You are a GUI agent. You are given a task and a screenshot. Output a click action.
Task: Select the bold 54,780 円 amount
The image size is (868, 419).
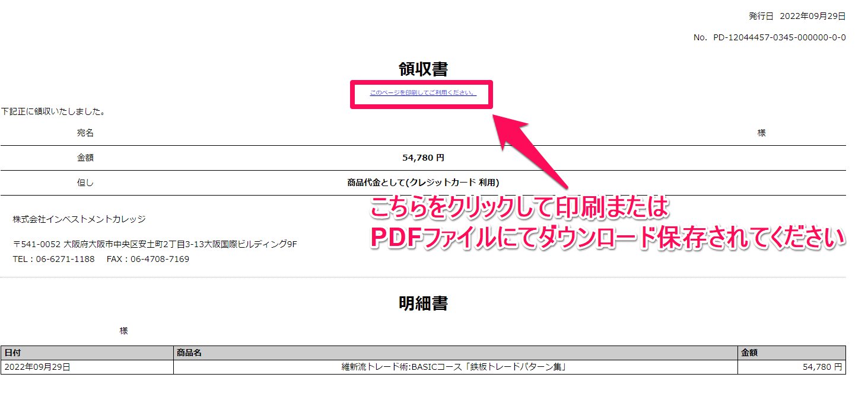423,158
